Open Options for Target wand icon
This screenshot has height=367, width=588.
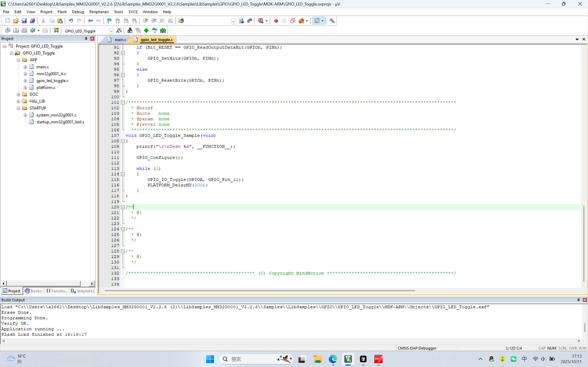pos(119,30)
